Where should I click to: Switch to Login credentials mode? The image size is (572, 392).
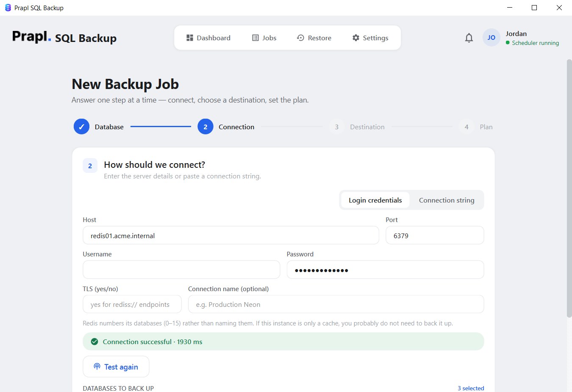375,200
